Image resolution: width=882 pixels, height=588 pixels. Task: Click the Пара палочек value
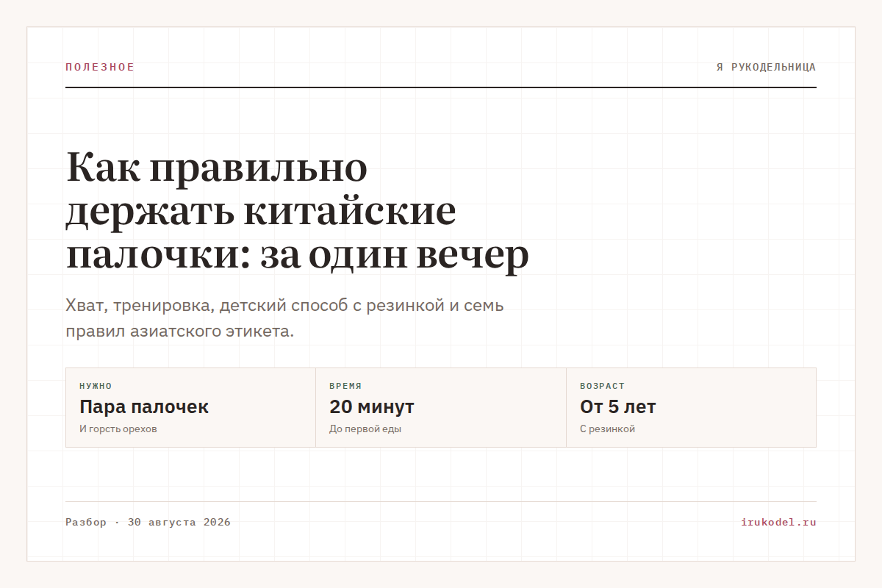point(144,406)
